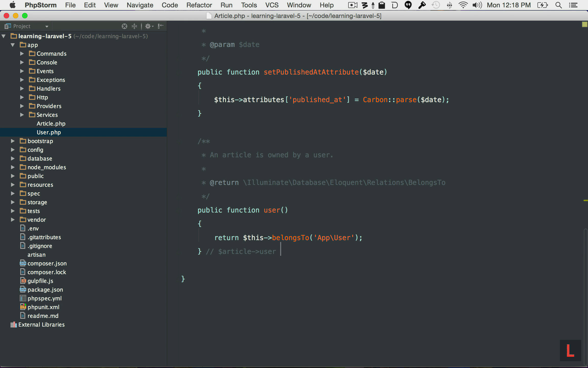
Task: Click the Bluetooth icon in the menu bar
Action: pos(449,5)
